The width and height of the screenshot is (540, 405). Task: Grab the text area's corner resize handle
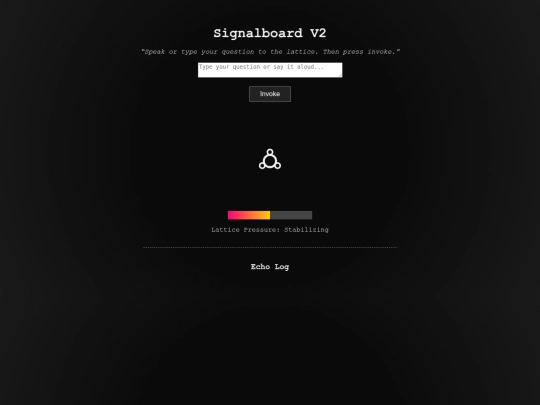click(x=340, y=75)
